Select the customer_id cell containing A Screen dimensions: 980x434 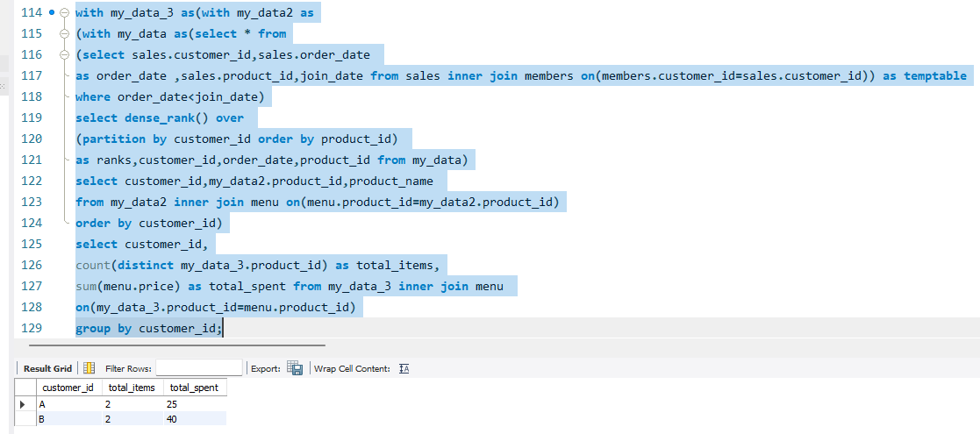(x=68, y=404)
